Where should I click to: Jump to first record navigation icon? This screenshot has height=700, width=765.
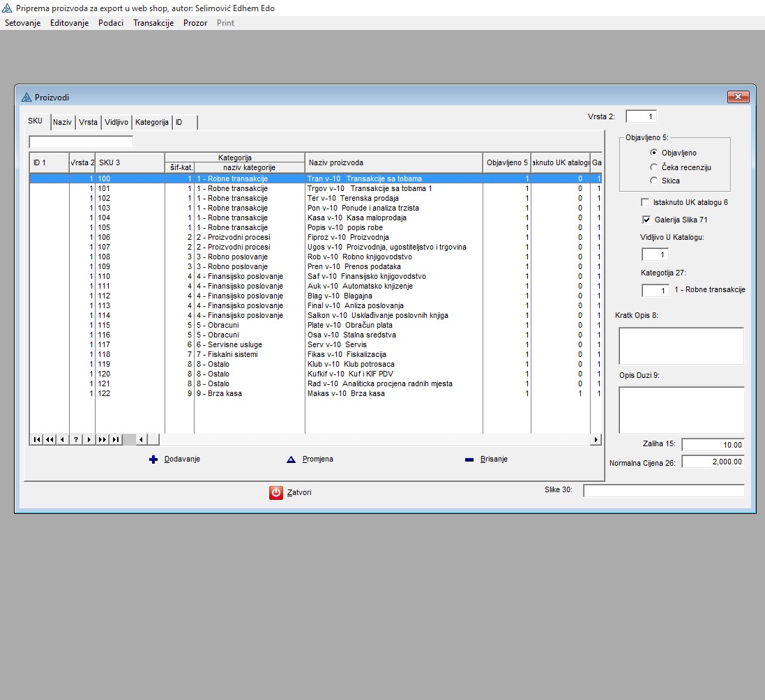click(x=36, y=439)
